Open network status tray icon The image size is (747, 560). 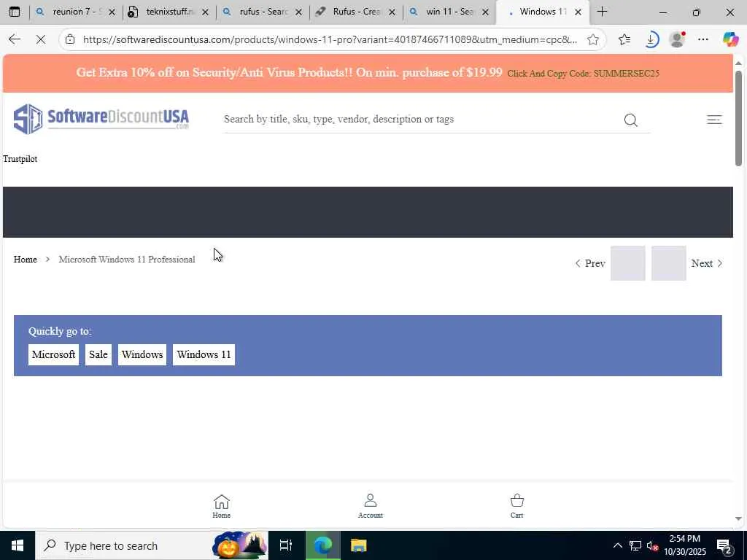coord(635,545)
